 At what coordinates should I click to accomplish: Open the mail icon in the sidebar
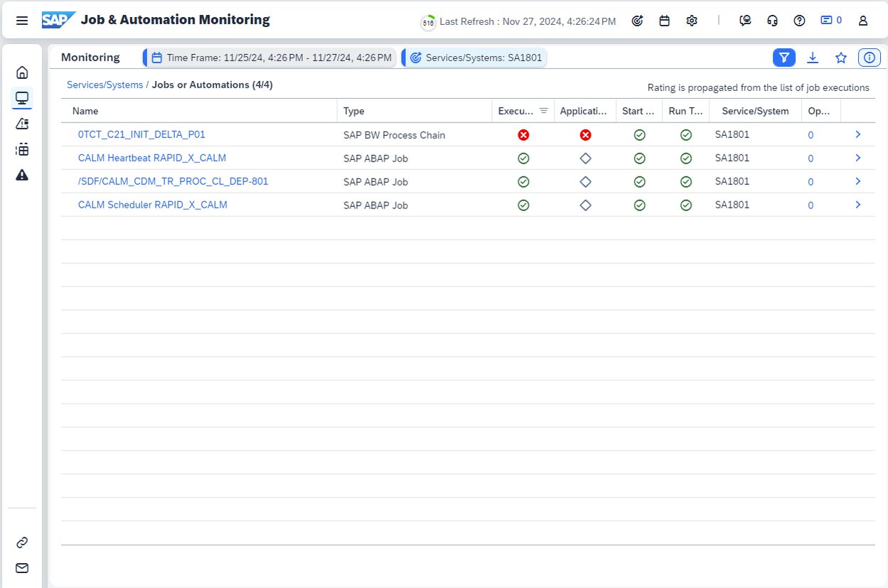point(22,568)
